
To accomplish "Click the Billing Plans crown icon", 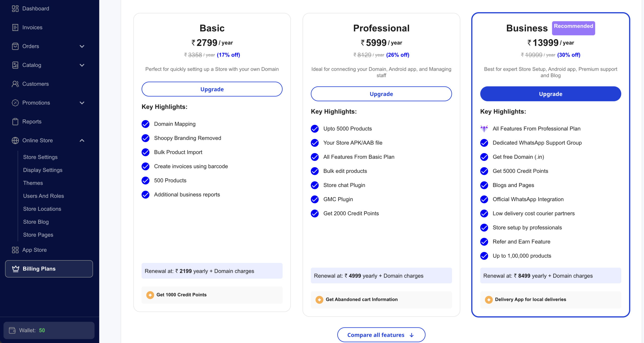I will coord(16,269).
